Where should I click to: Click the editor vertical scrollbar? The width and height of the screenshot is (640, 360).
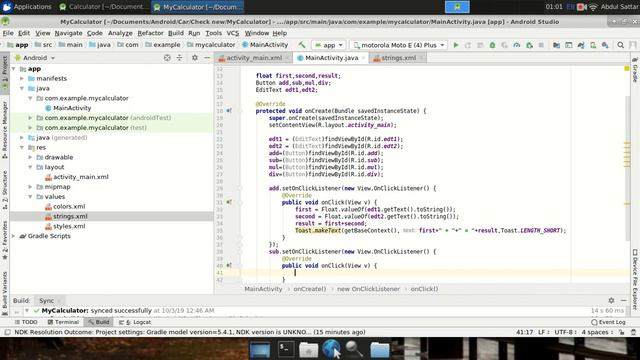(627, 169)
